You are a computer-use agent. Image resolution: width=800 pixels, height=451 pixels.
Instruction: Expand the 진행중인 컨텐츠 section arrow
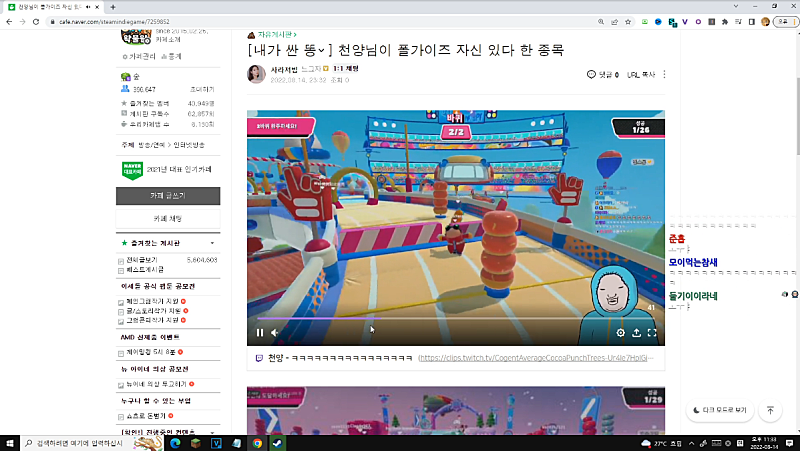point(212,432)
